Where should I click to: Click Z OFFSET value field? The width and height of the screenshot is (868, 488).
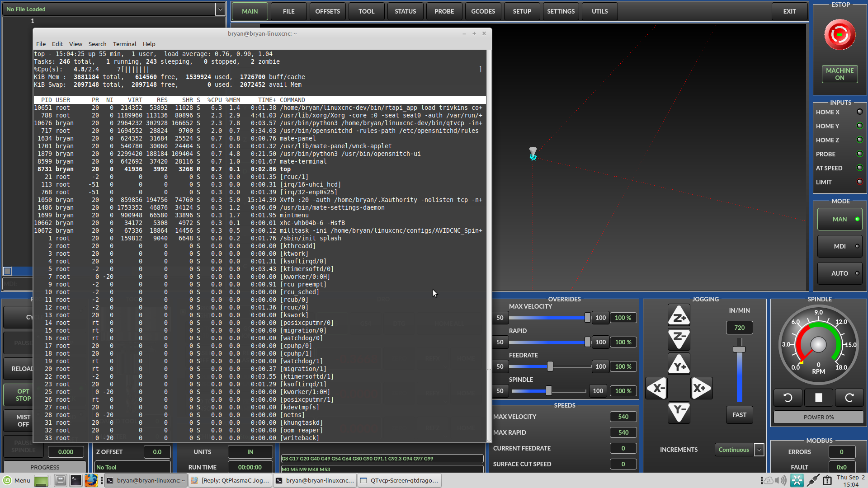pos(157,452)
